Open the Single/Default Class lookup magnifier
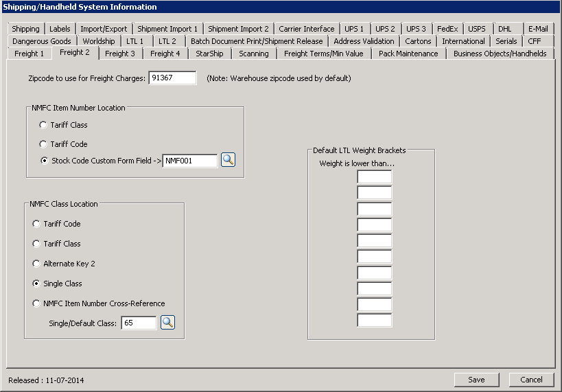Viewport: 562px width, 392px height. click(x=168, y=322)
